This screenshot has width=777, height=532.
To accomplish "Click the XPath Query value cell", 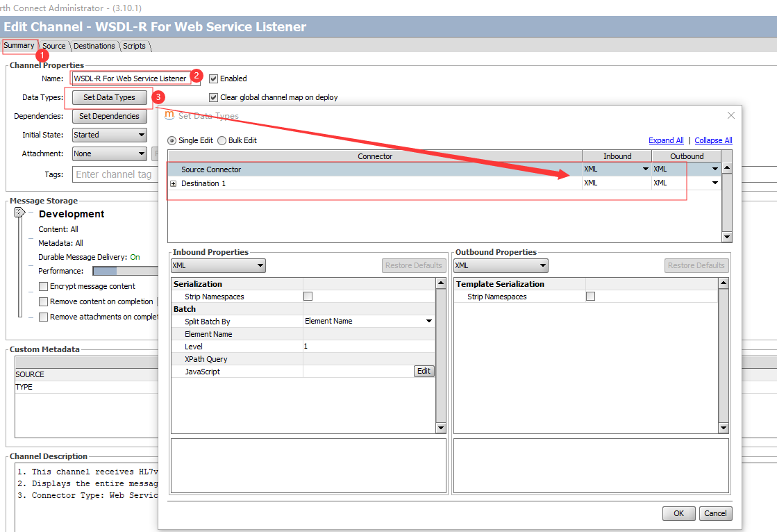I will pos(369,359).
